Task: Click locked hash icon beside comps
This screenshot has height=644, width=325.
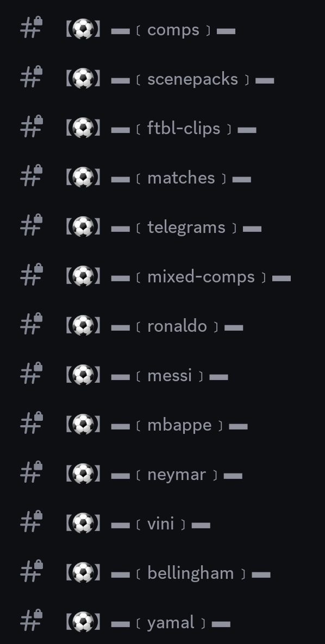Action: (32, 27)
